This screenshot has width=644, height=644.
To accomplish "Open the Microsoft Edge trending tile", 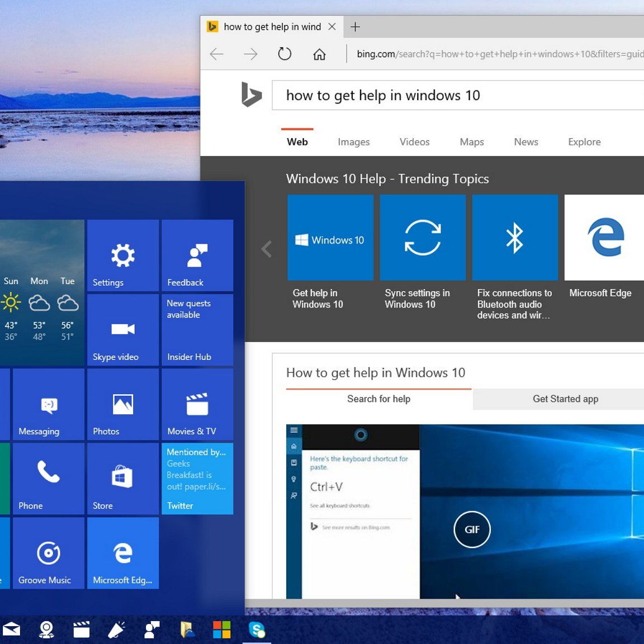I will 604,238.
